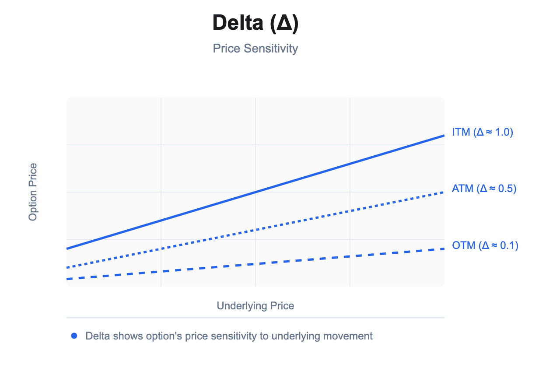
Task: Click the "Option Price" y-axis label
Action: point(33,192)
